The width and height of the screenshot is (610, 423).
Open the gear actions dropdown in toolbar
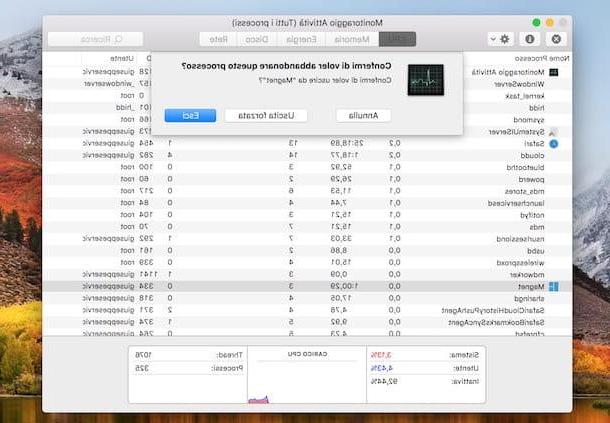501,39
